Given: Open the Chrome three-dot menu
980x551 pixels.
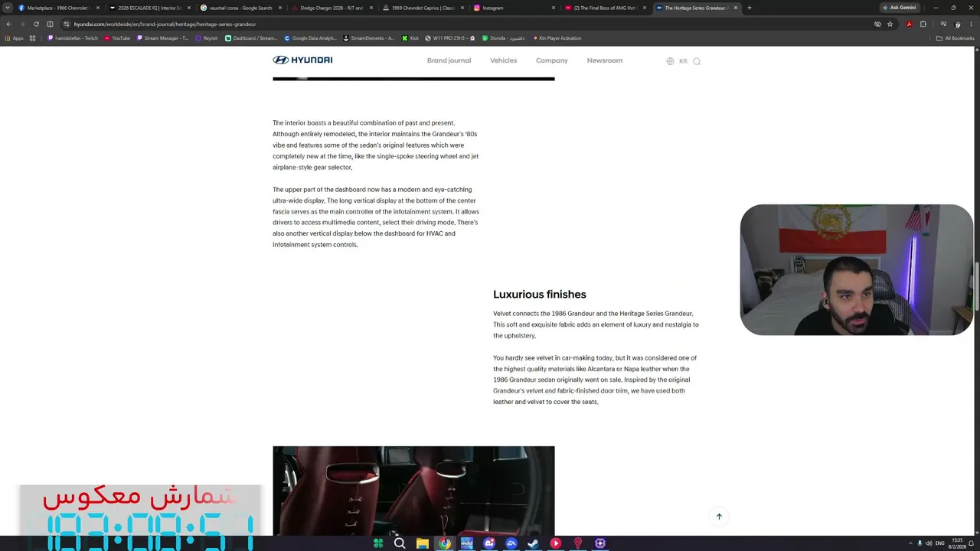Looking at the screenshot, I should [x=971, y=24].
